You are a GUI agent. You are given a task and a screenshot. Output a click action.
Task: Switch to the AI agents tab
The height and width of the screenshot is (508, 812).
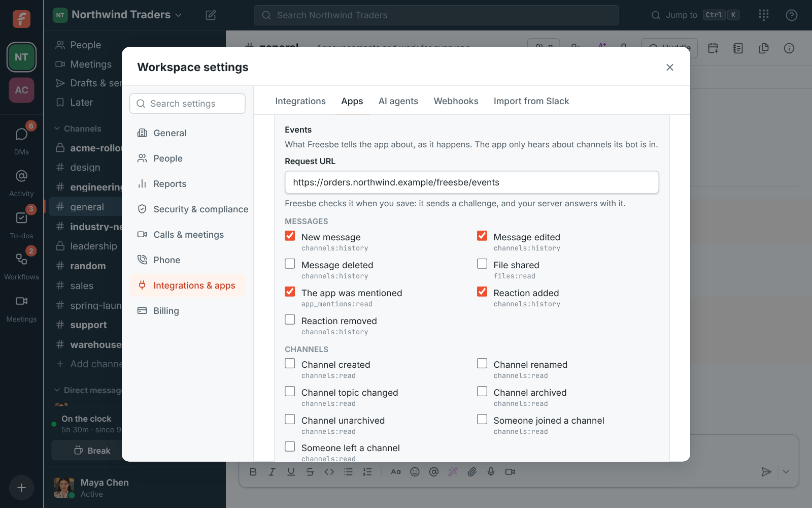point(398,101)
